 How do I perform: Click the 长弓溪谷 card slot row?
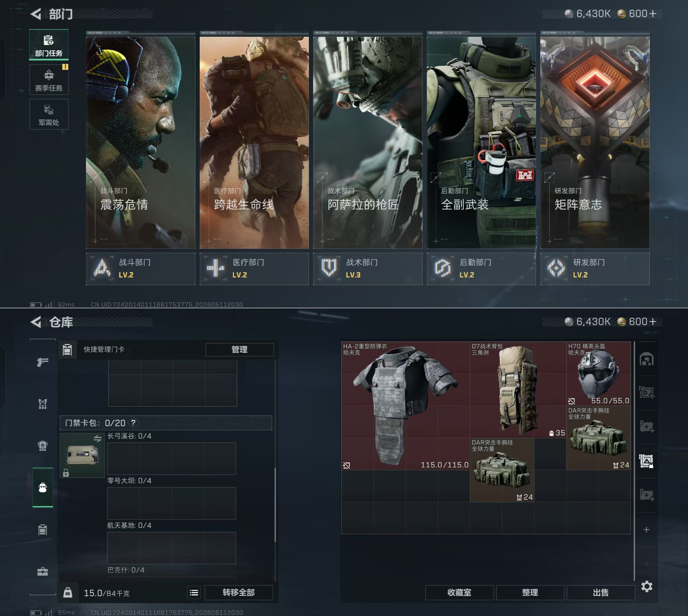point(172,459)
